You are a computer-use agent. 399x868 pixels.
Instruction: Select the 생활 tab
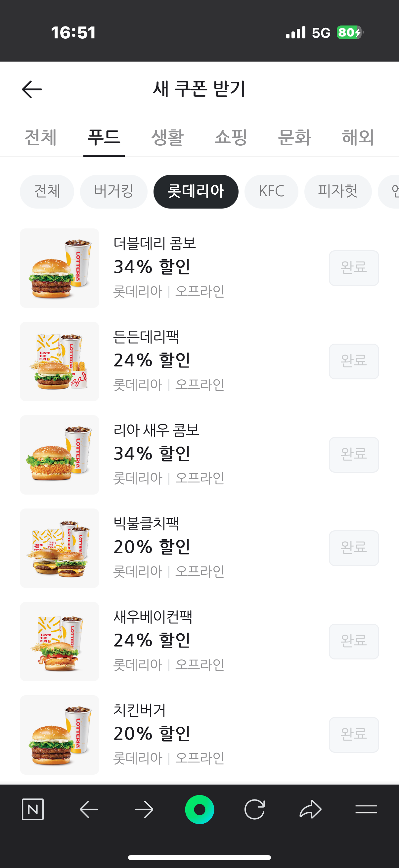click(167, 137)
